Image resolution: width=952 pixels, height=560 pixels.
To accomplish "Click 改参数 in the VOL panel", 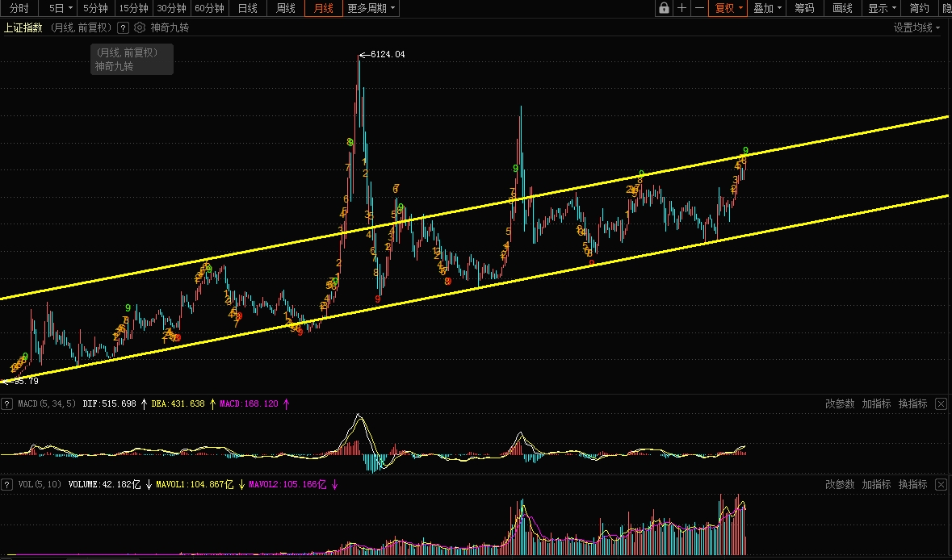I will (840, 484).
